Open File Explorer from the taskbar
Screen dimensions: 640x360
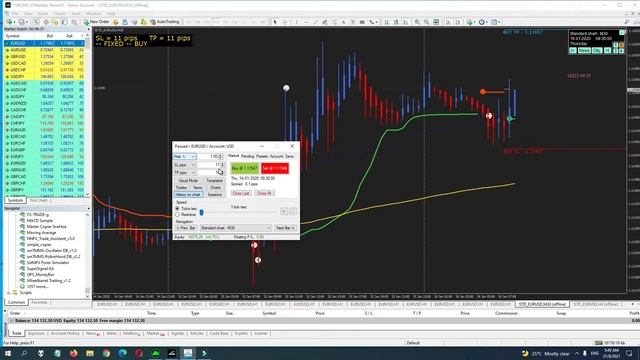(90, 353)
